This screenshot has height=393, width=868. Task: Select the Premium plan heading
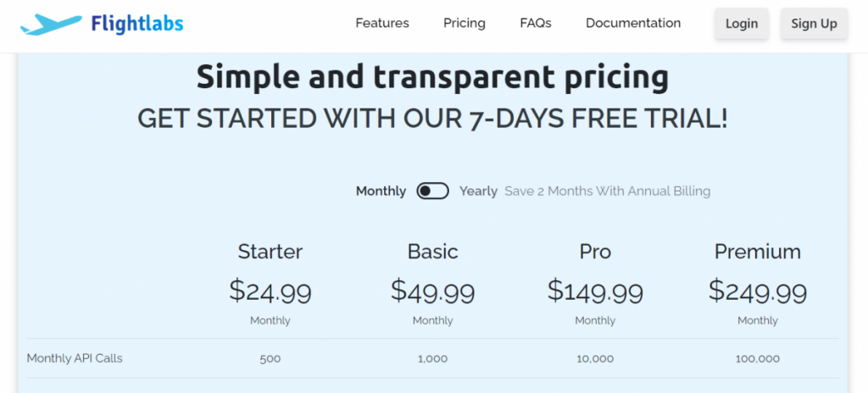[x=757, y=252]
